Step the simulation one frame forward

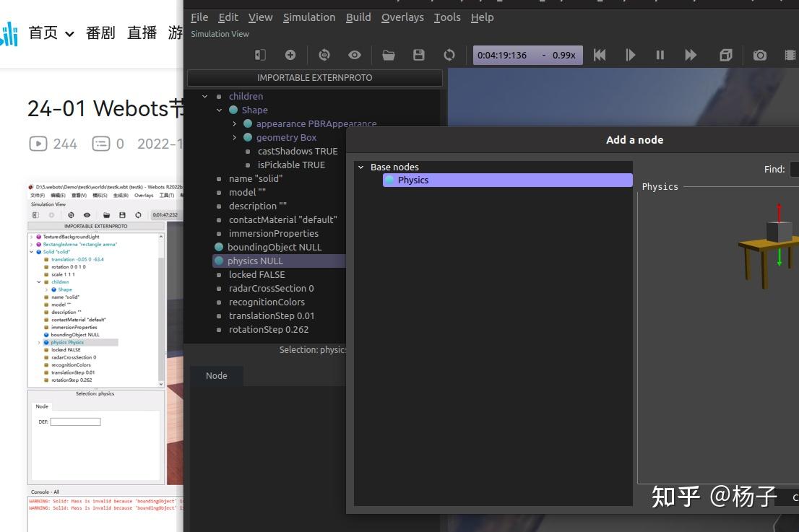coord(631,55)
